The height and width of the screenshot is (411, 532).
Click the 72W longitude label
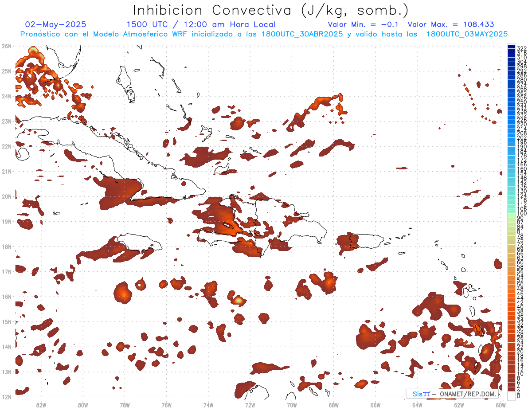pos(250,405)
